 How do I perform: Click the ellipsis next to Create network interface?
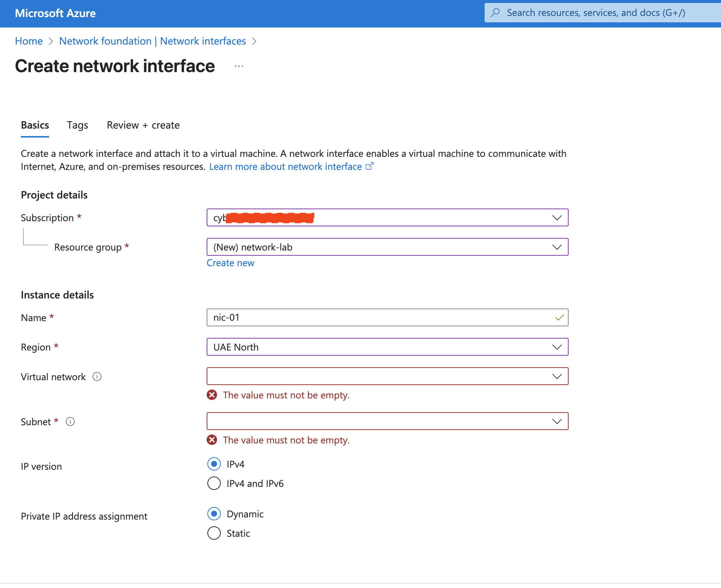click(239, 66)
